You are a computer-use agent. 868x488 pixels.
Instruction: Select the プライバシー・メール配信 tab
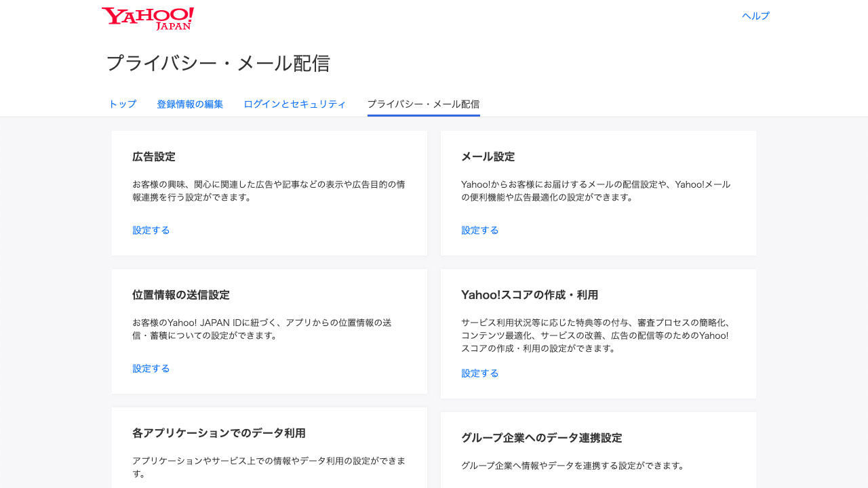tap(423, 104)
